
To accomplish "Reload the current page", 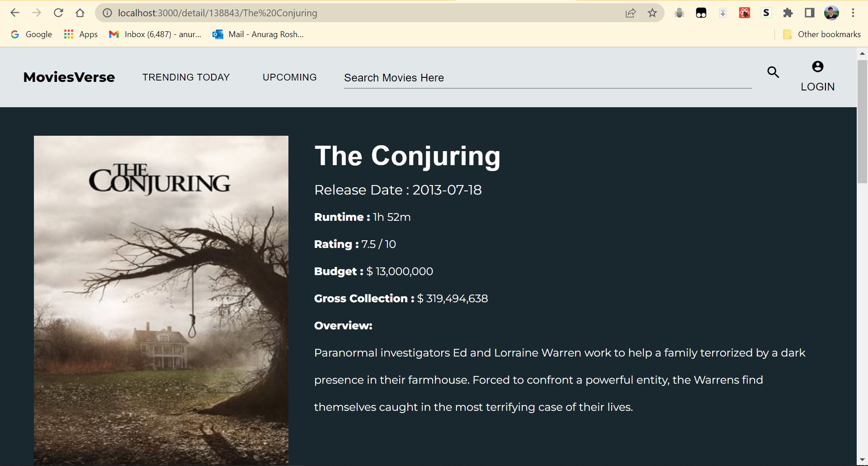I will tap(58, 13).
